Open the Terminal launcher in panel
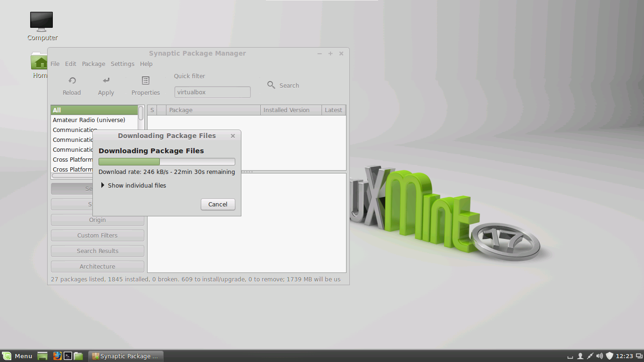This screenshot has width=644, height=362. 68,356
